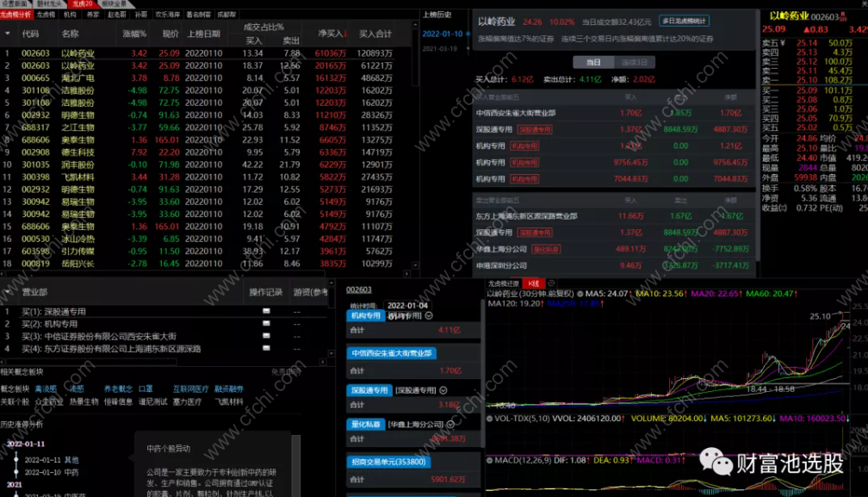Image resolution: width=868 pixels, height=497 pixels.
Task: Sort by 买入合计 column header
Action: [375, 34]
